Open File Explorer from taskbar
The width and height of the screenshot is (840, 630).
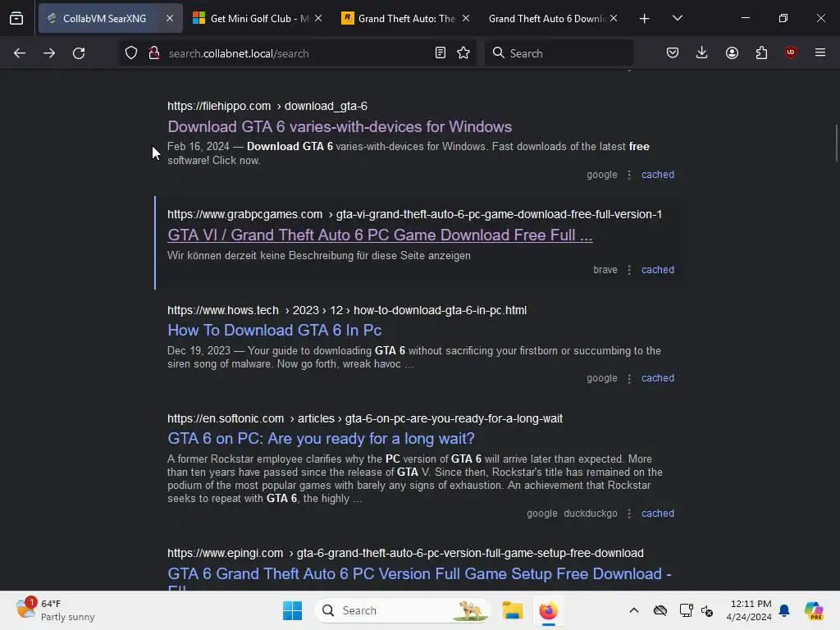click(512, 610)
